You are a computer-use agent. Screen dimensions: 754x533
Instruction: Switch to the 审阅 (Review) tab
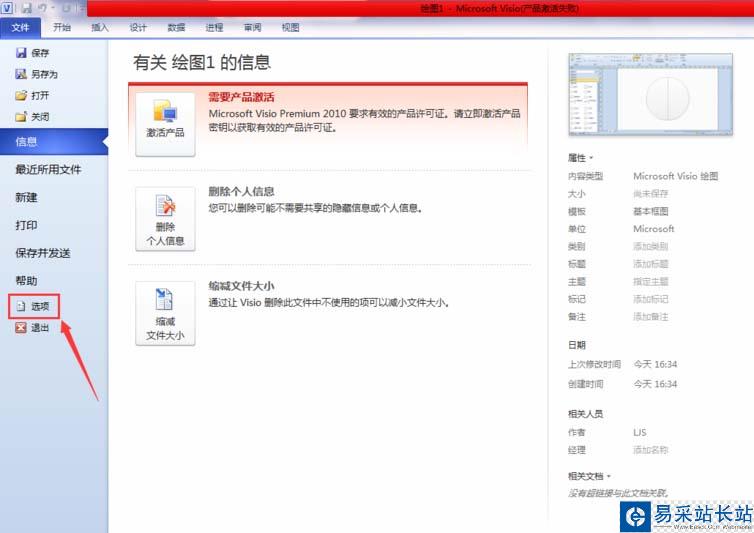252,27
